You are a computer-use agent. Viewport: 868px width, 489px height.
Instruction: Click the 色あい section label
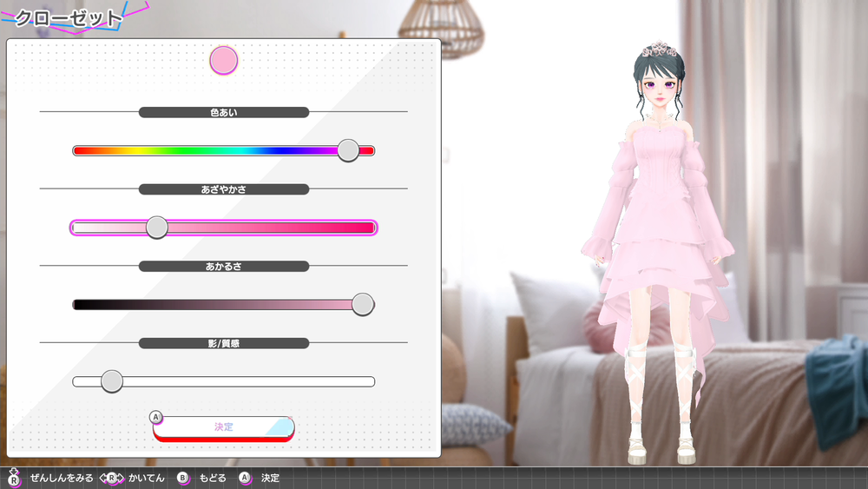[224, 112]
